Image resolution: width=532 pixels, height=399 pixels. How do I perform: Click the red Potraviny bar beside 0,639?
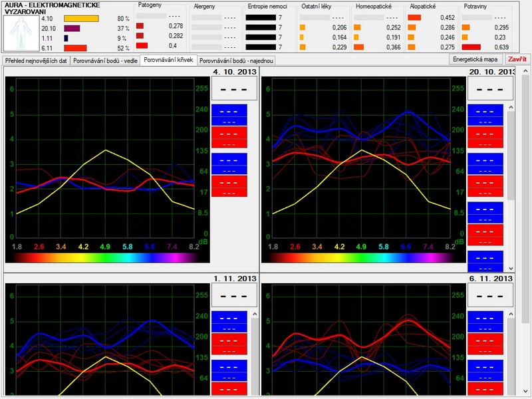471,47
